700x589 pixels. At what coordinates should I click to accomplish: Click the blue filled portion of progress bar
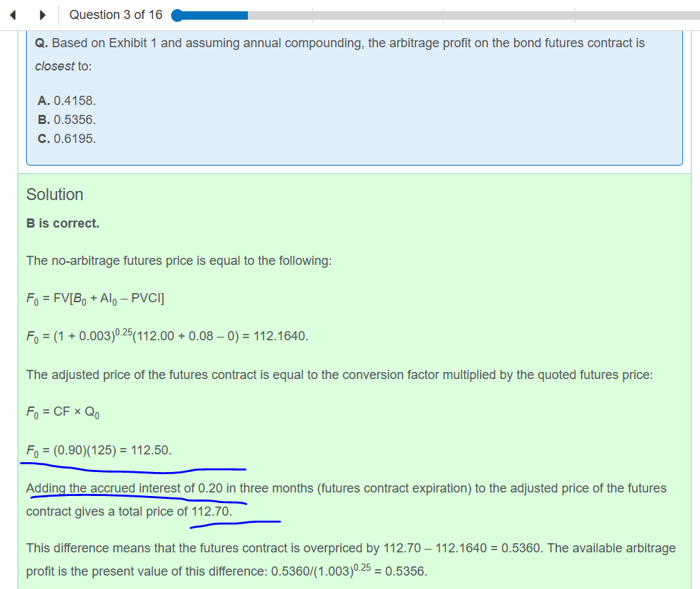click(x=215, y=15)
